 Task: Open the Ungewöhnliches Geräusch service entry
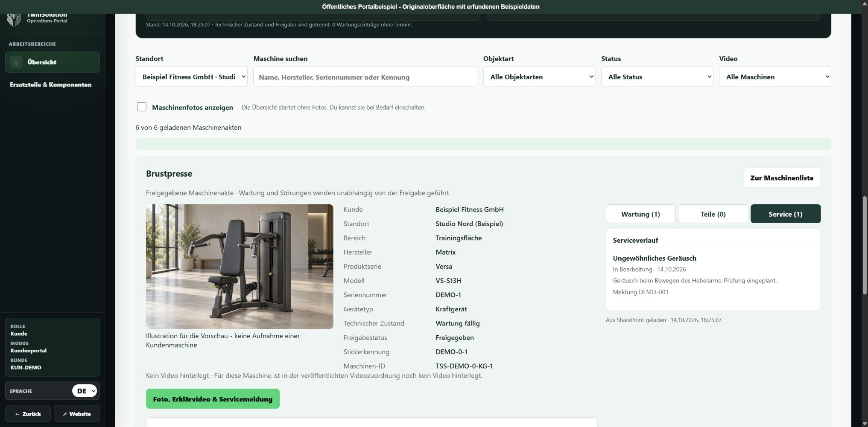[655, 258]
